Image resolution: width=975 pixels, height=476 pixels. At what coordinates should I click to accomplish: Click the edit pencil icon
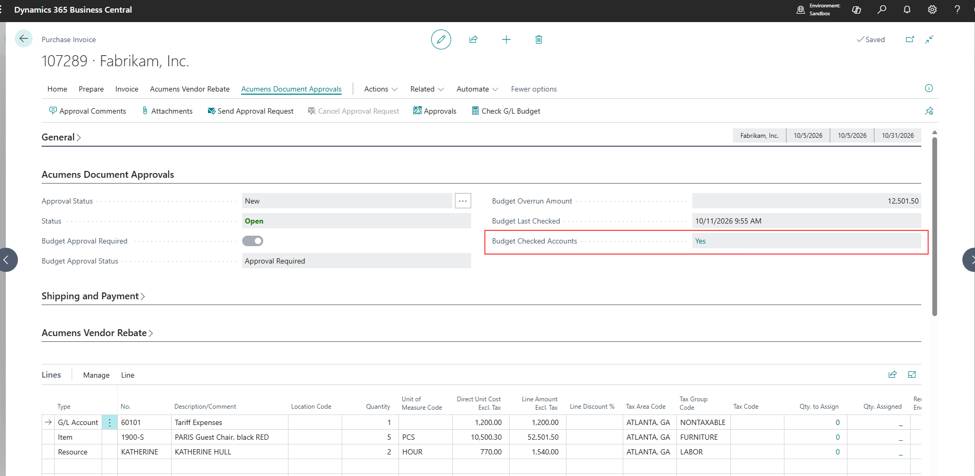(x=441, y=40)
